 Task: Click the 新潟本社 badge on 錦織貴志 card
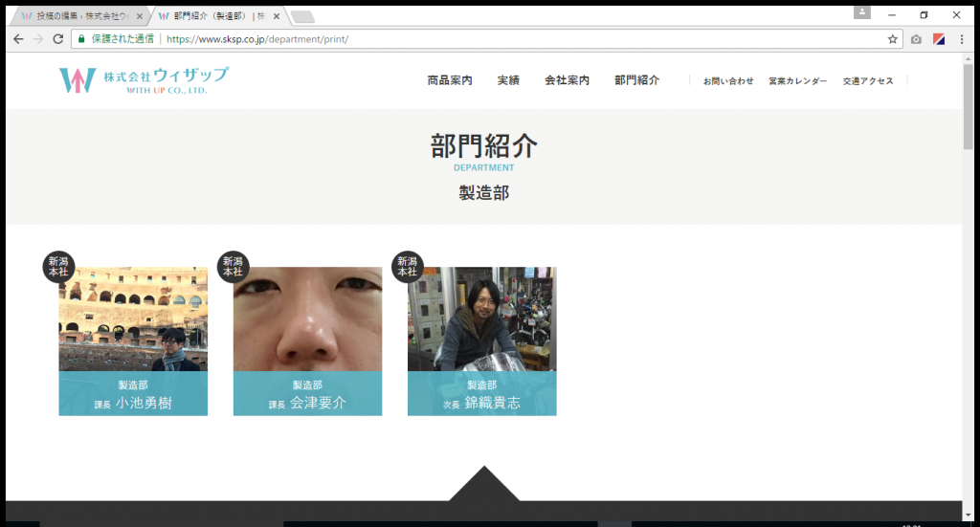pyautogui.click(x=408, y=267)
